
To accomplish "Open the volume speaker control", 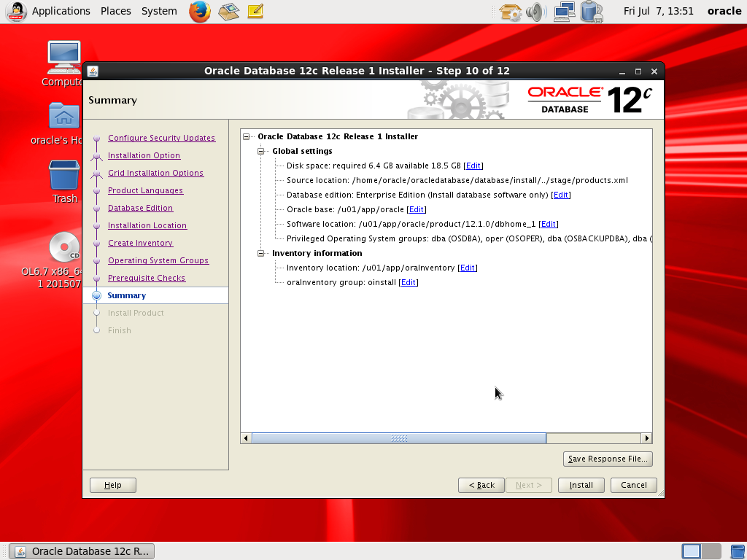I will coord(537,12).
